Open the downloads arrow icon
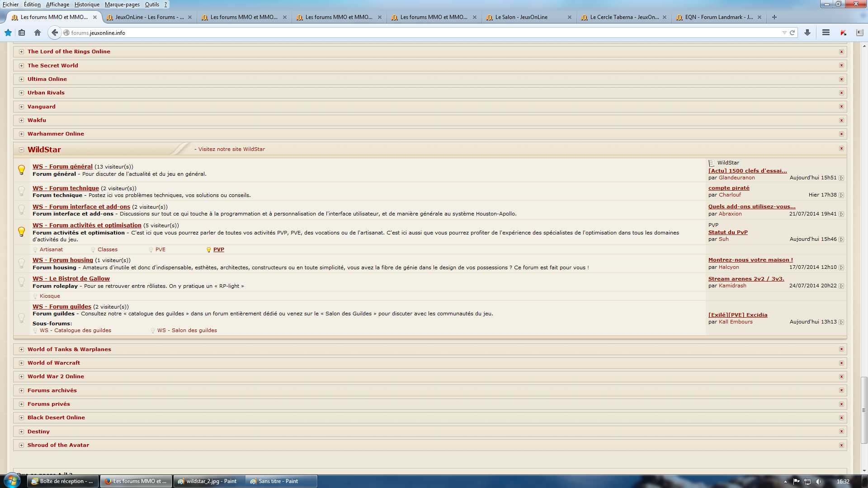 point(807,33)
